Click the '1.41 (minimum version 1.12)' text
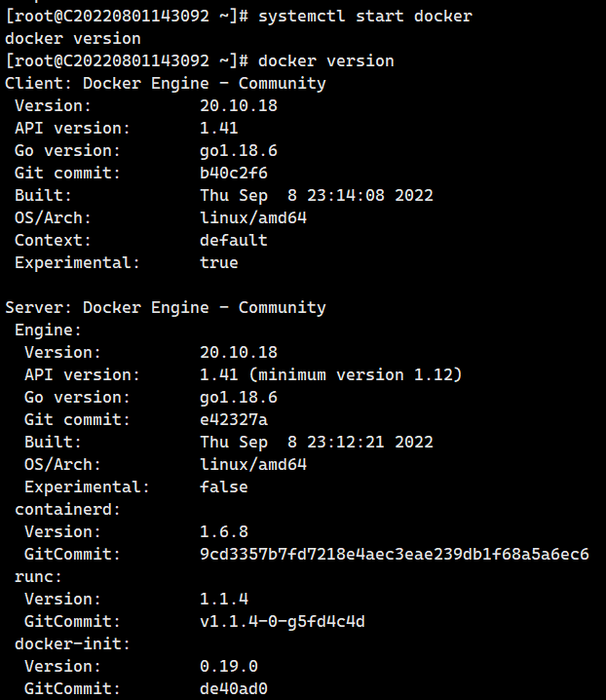This screenshot has height=700, width=606. pyautogui.click(x=330, y=374)
